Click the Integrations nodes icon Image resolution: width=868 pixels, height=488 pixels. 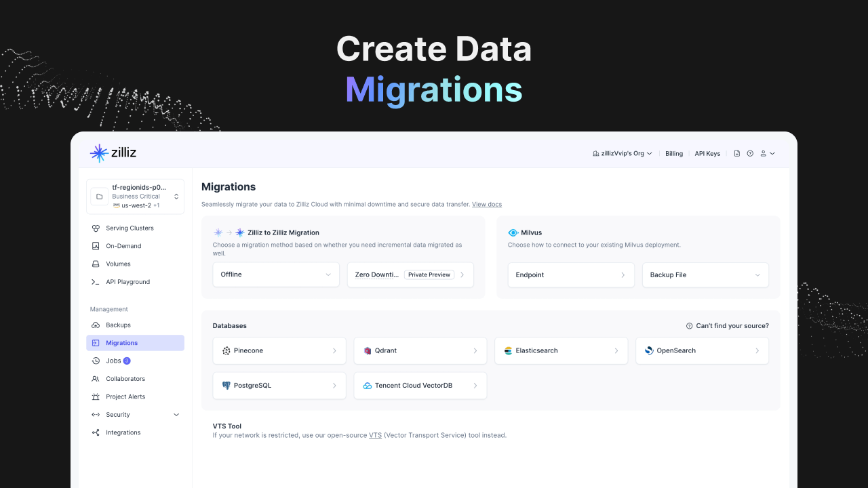point(96,432)
